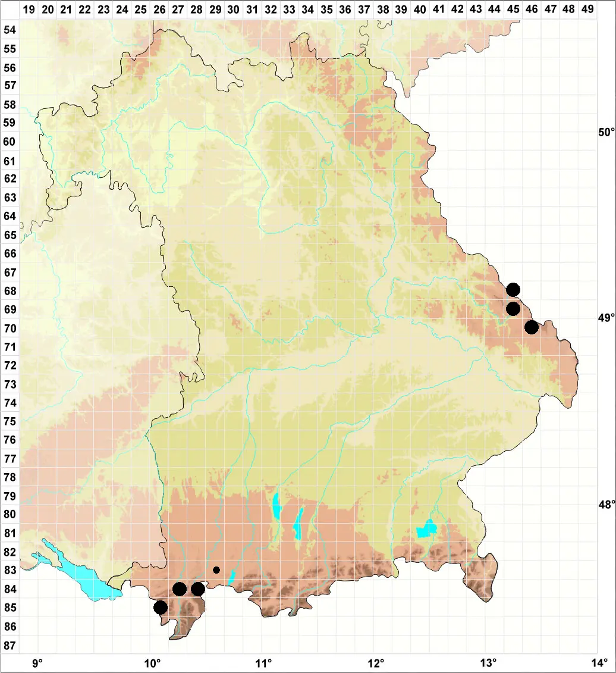Click the black dot in grid row 85

(x=161, y=608)
